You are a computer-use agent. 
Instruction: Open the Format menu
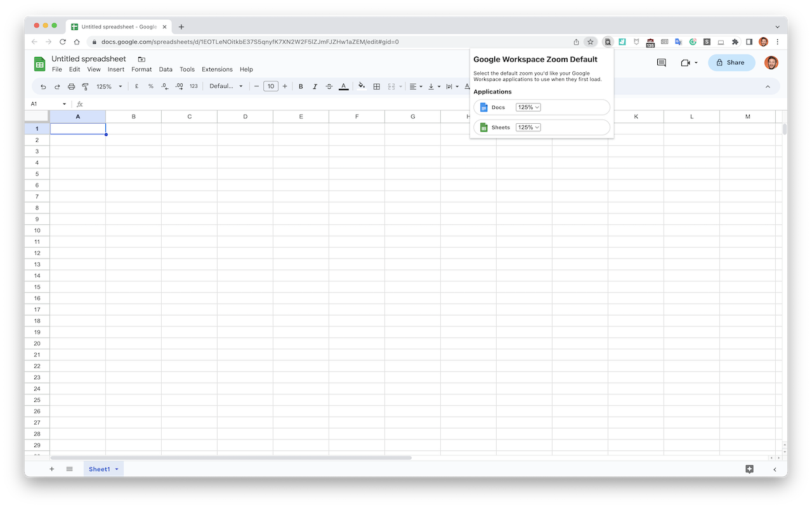click(x=141, y=69)
